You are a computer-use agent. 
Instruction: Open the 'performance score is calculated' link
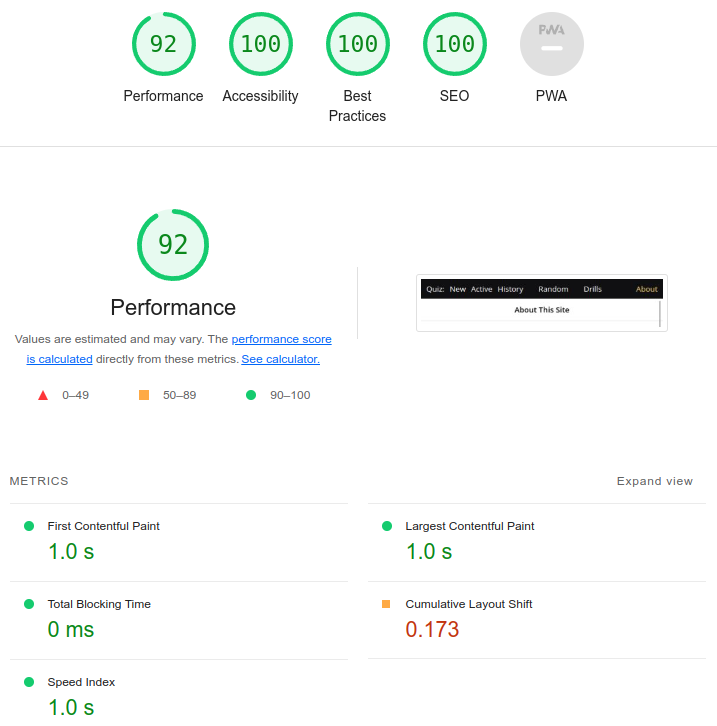coord(281,340)
